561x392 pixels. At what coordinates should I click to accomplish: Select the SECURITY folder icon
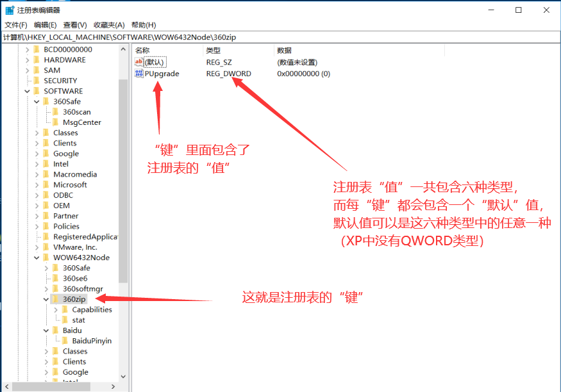tap(37, 81)
